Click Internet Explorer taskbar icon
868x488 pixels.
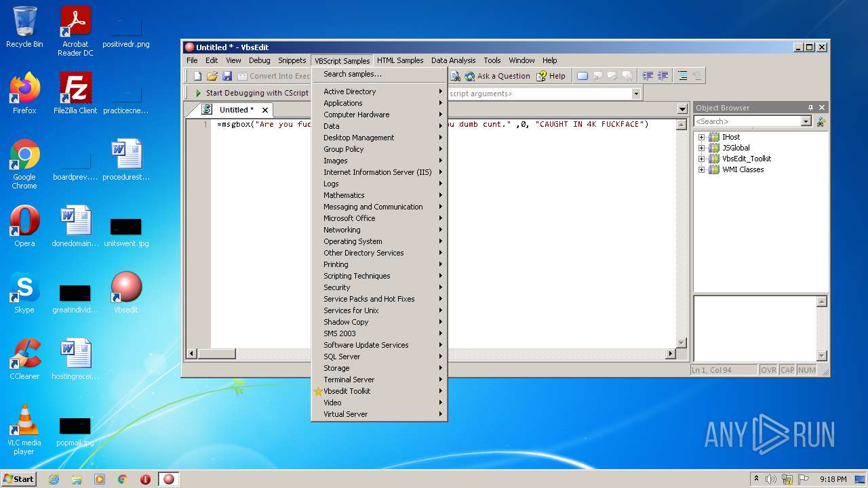click(x=54, y=479)
